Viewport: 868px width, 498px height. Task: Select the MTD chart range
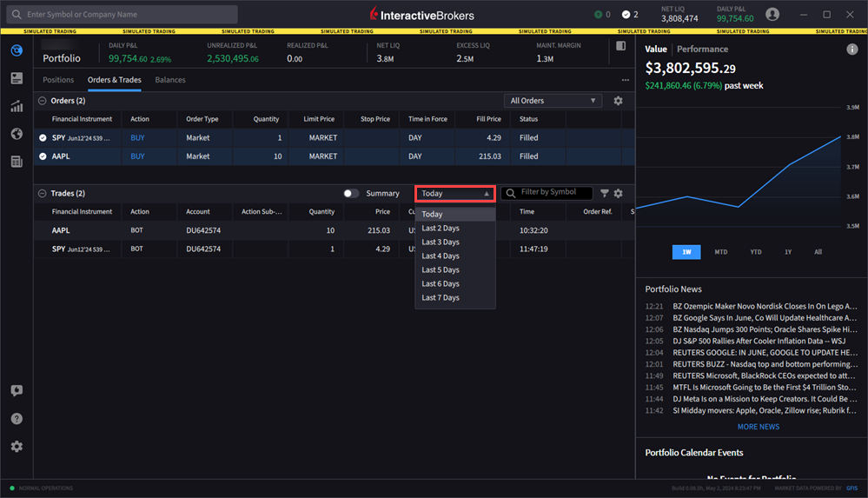[x=721, y=252]
